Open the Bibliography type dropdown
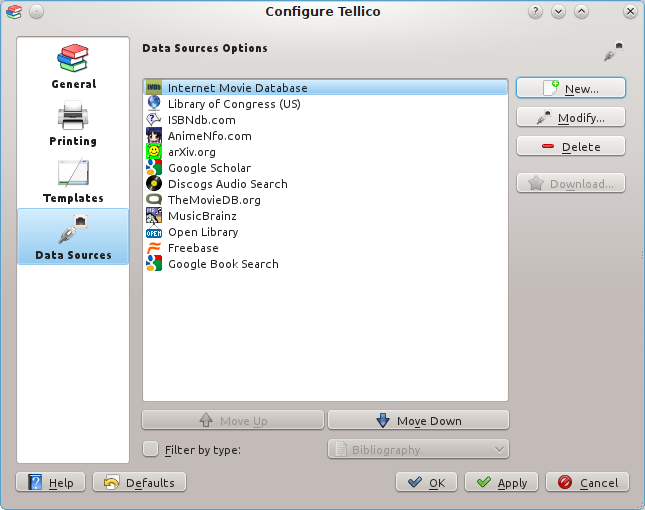645x510 pixels. (418, 450)
